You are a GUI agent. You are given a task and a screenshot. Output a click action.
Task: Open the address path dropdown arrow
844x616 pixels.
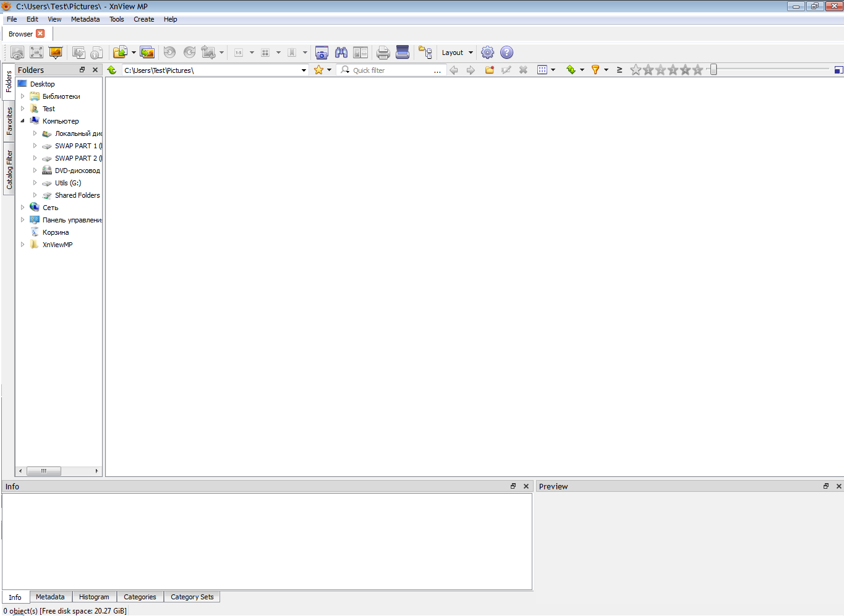click(304, 70)
